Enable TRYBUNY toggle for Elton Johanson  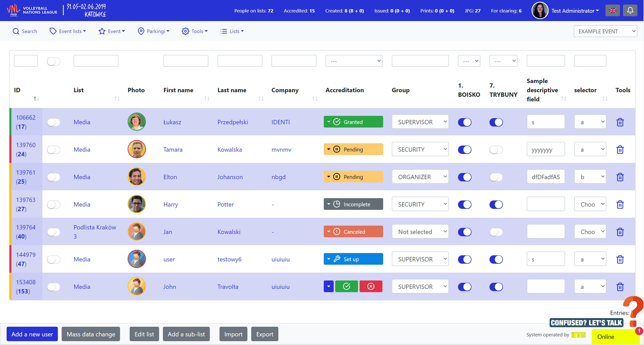496,177
